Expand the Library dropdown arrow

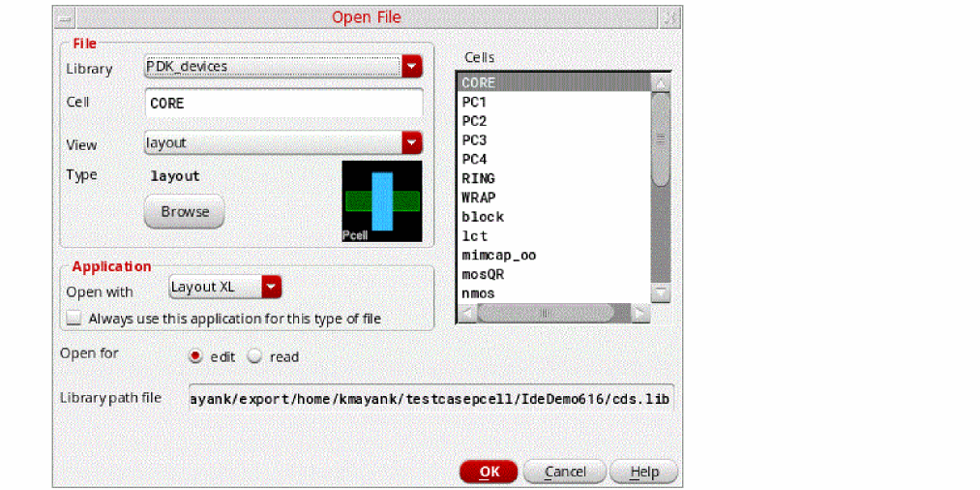point(412,67)
